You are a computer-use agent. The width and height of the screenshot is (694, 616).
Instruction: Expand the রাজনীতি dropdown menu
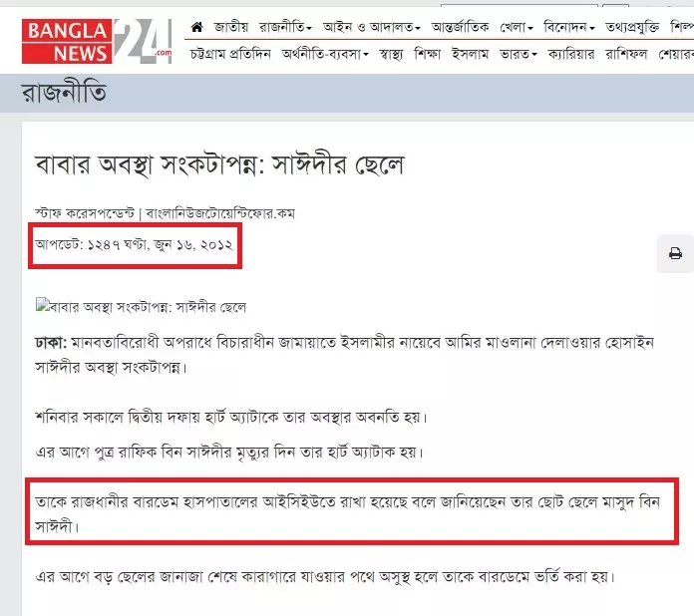pyautogui.click(x=285, y=28)
